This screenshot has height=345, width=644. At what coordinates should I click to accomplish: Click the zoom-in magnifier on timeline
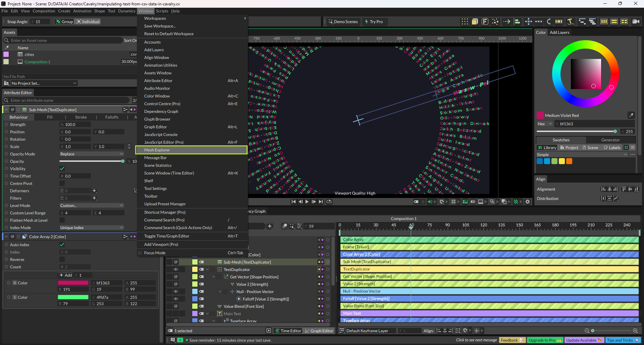pos(635,331)
